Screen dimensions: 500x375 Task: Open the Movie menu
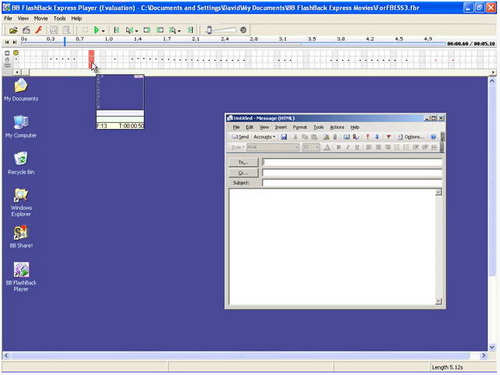(41, 18)
